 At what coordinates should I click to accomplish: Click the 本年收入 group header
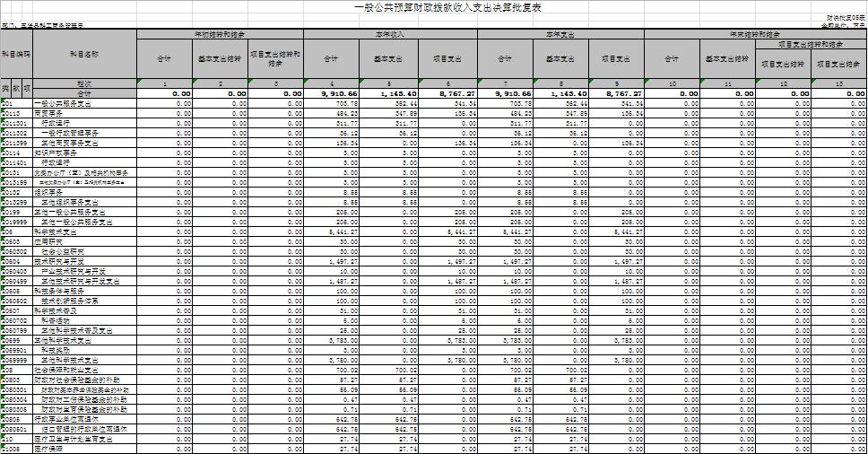[390, 34]
